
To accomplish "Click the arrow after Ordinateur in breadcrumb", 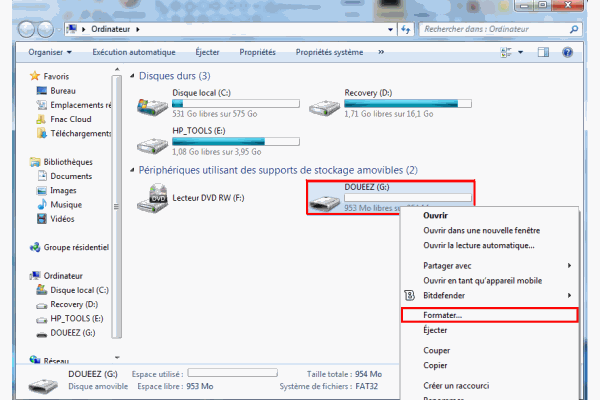I will click(x=138, y=29).
